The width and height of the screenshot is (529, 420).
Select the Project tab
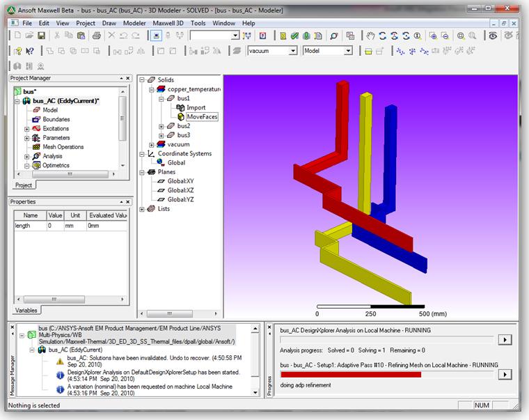pyautogui.click(x=24, y=185)
